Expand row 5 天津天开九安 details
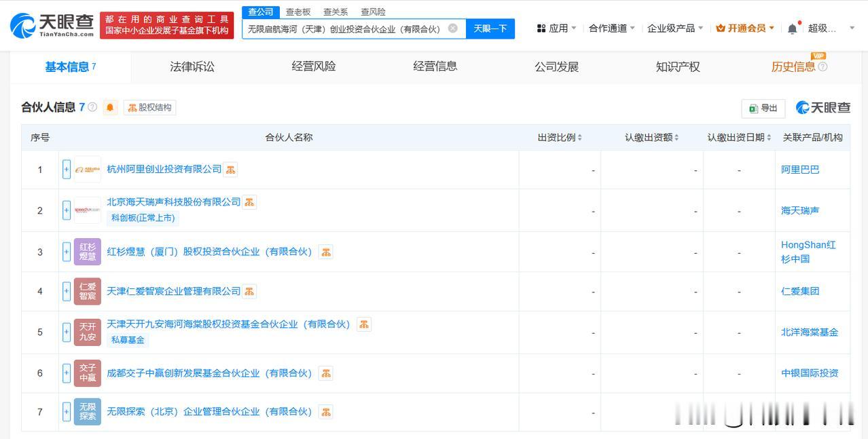The height and width of the screenshot is (439, 868). [x=67, y=332]
